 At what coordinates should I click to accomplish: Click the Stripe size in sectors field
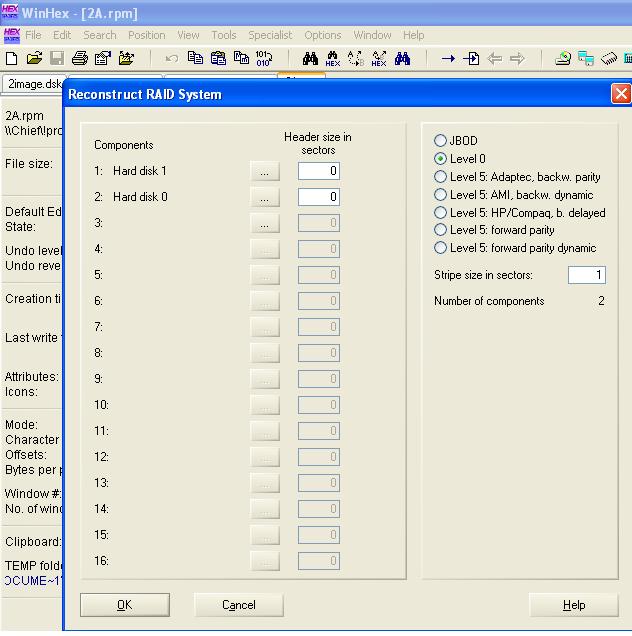point(587,275)
